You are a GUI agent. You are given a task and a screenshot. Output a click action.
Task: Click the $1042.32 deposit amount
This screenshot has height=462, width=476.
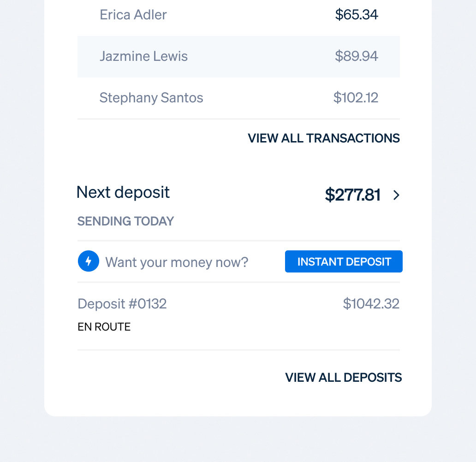pos(371,304)
